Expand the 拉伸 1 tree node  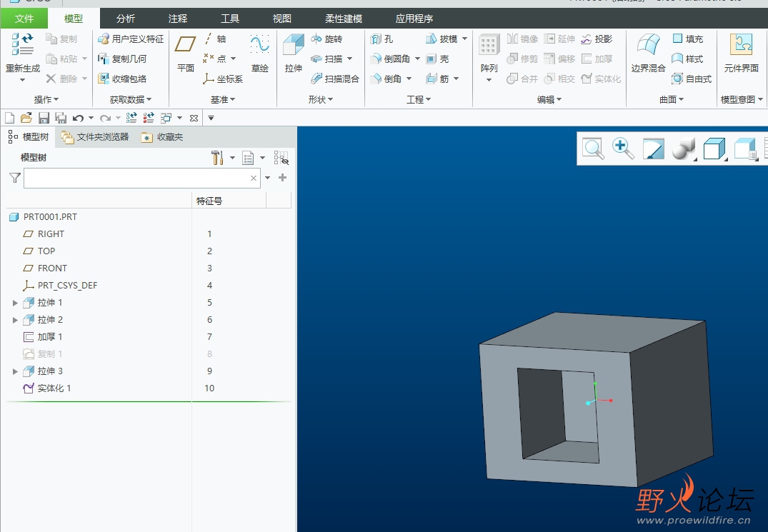click(x=15, y=303)
